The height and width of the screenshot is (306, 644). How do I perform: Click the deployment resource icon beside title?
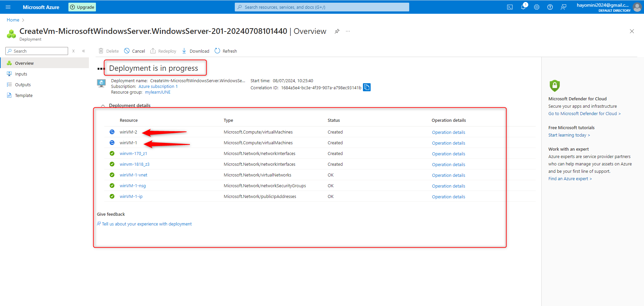(11, 34)
